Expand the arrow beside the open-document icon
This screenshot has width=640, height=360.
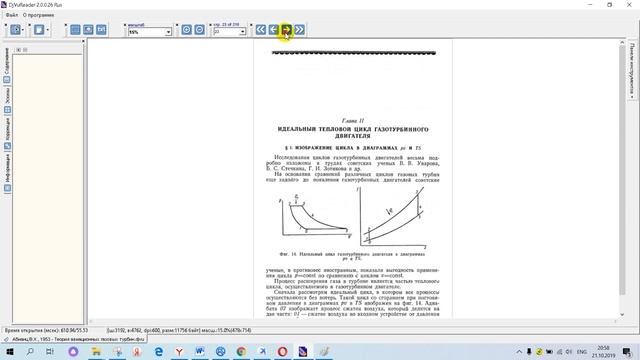coord(22,30)
